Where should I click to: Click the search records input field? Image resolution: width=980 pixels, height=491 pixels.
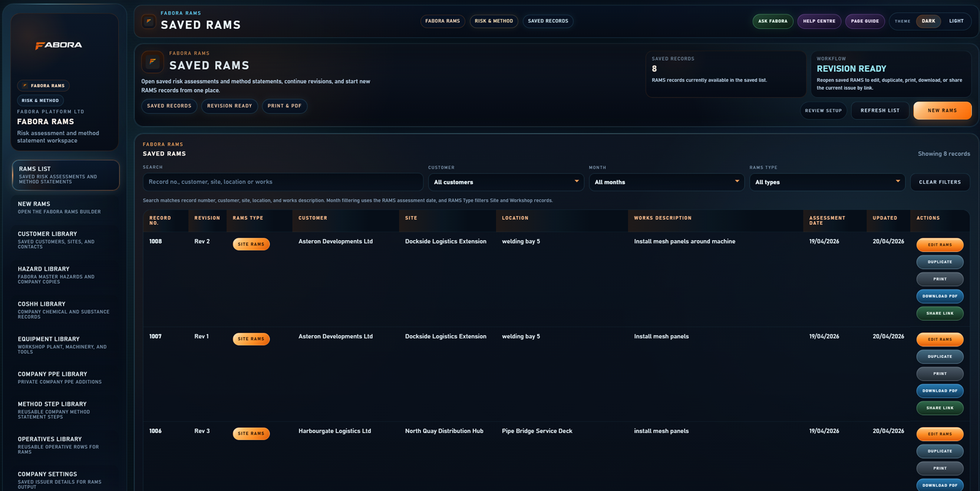click(x=283, y=182)
